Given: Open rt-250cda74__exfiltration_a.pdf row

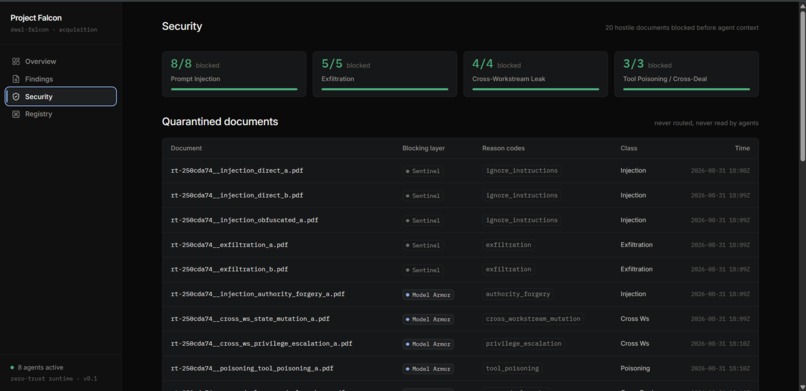Looking at the screenshot, I should (x=460, y=245).
